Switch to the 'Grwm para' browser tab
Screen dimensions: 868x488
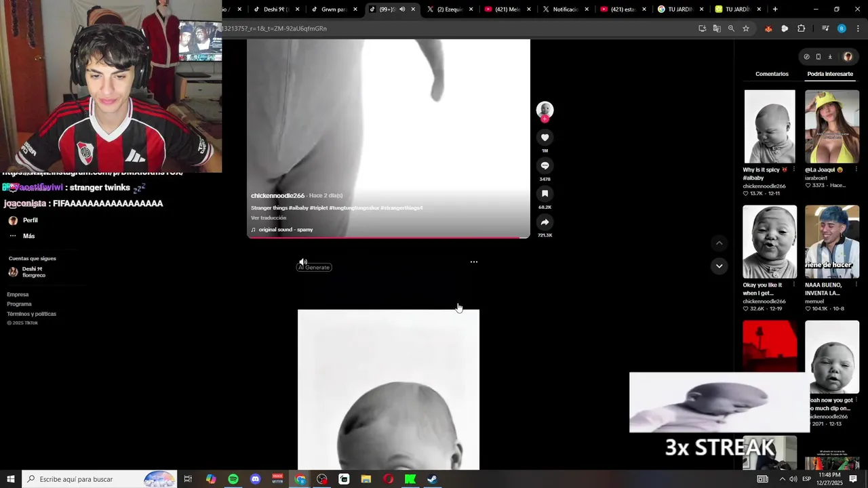click(x=334, y=9)
